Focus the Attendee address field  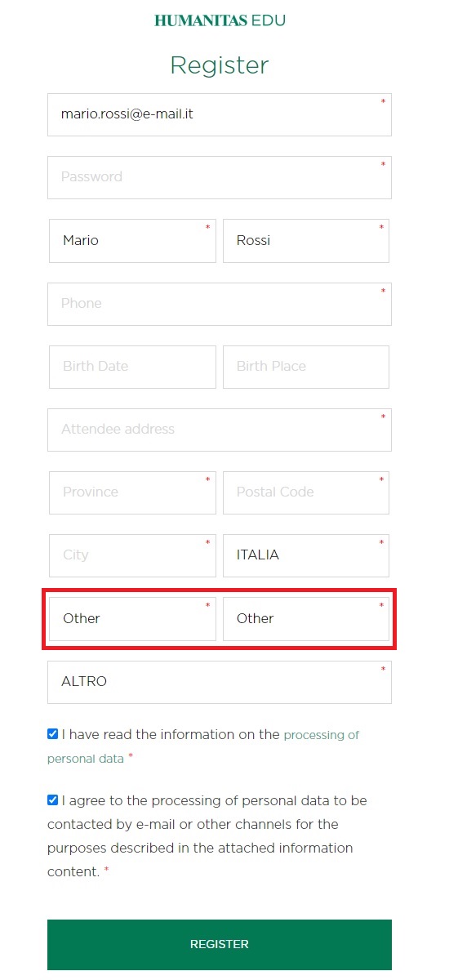pos(220,430)
